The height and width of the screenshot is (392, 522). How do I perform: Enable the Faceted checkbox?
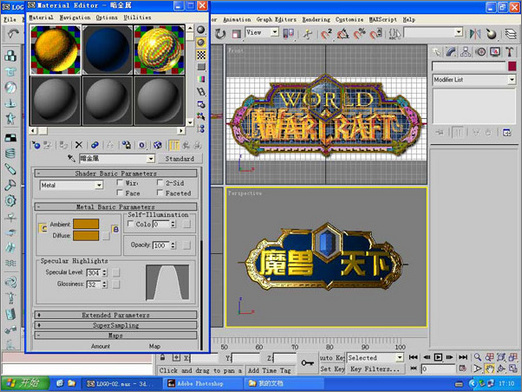(160, 193)
